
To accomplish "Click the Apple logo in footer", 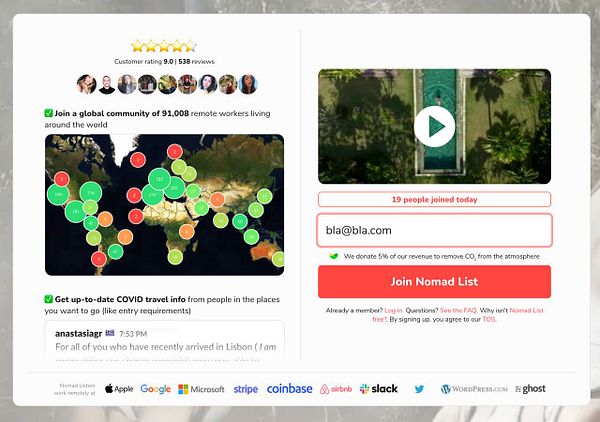I will [x=119, y=389].
